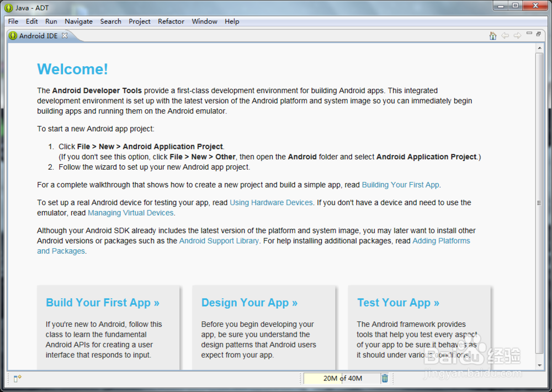
Task: Open the File menu
Action: pyautogui.click(x=13, y=22)
